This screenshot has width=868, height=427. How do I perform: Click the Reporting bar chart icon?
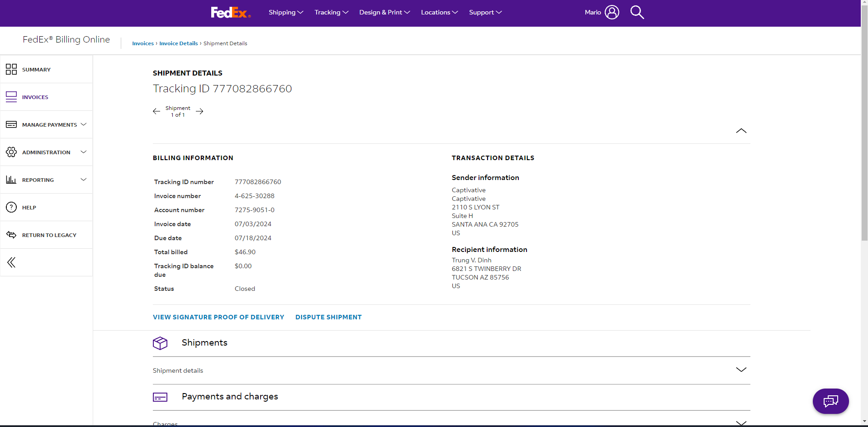[x=11, y=180]
